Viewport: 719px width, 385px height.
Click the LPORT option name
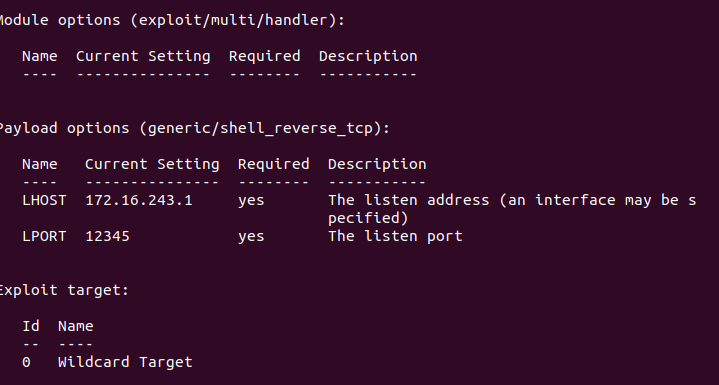point(44,236)
